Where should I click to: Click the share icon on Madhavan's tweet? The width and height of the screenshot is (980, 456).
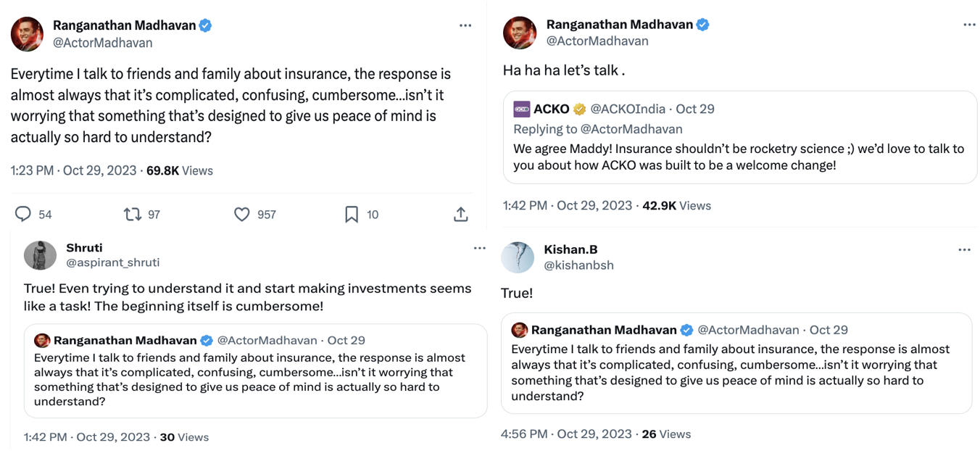(x=460, y=214)
